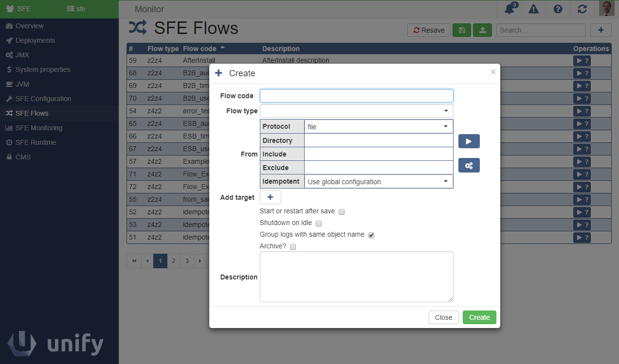Open the Idempotent dropdown
This screenshot has height=364, width=619.
pyautogui.click(x=379, y=182)
